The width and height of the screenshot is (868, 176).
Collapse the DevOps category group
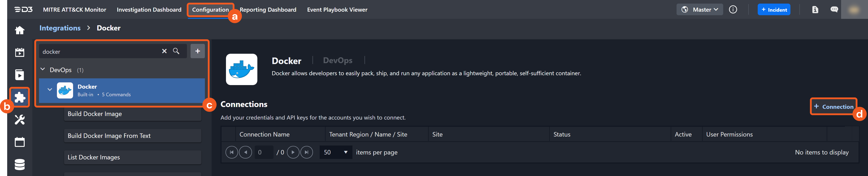click(42, 69)
